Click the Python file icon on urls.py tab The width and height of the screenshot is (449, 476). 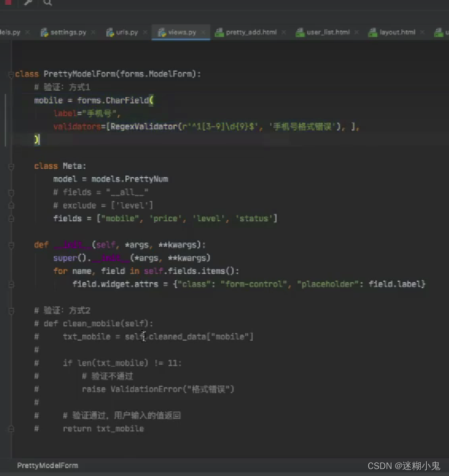(110, 32)
